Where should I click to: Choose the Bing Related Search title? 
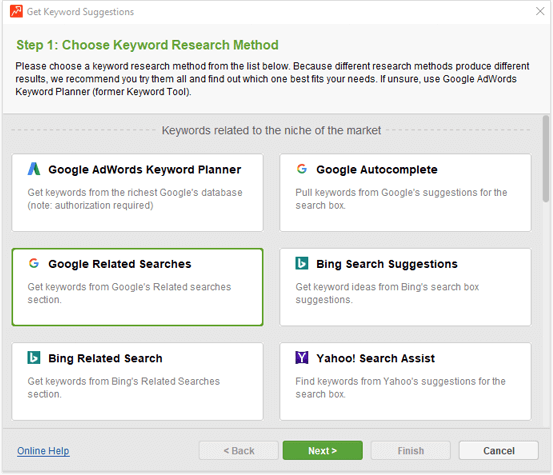click(105, 358)
